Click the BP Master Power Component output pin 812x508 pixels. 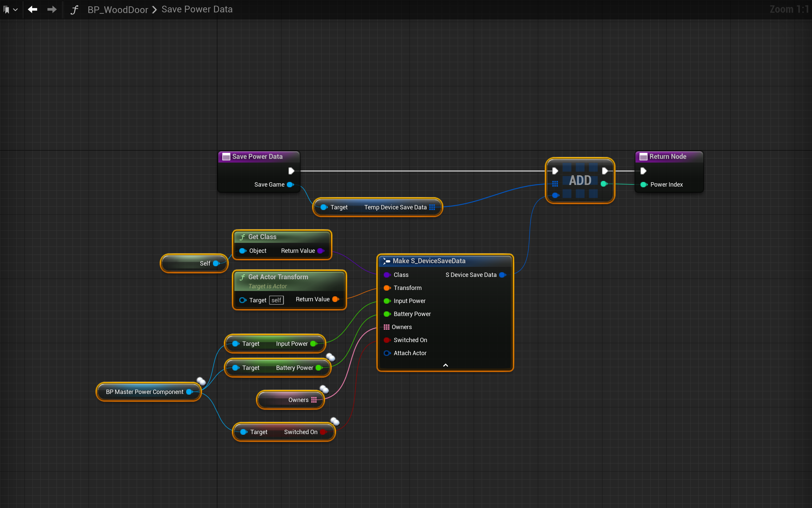point(189,392)
